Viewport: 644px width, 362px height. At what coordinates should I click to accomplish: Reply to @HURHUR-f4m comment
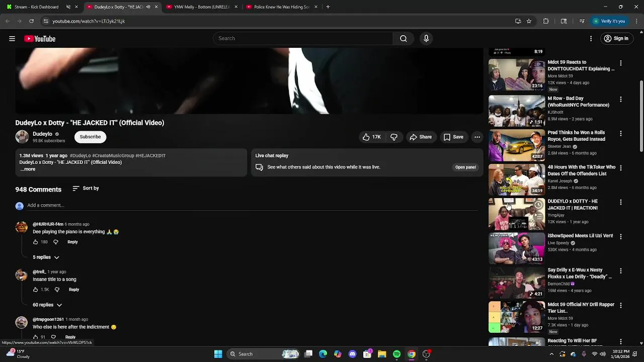point(72,242)
